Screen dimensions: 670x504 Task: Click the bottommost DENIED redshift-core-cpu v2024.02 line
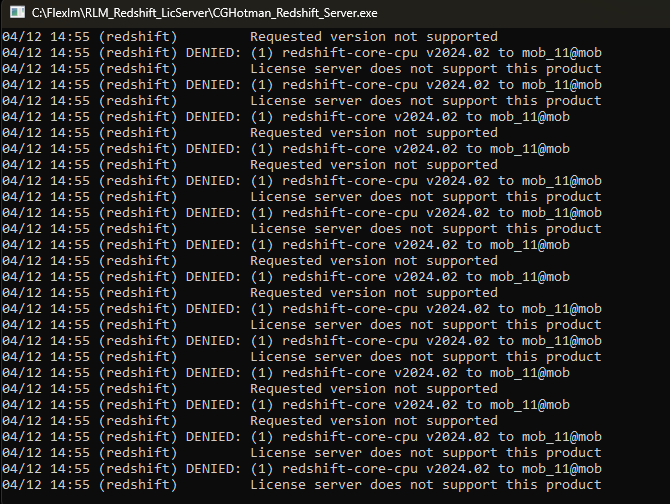(302, 469)
